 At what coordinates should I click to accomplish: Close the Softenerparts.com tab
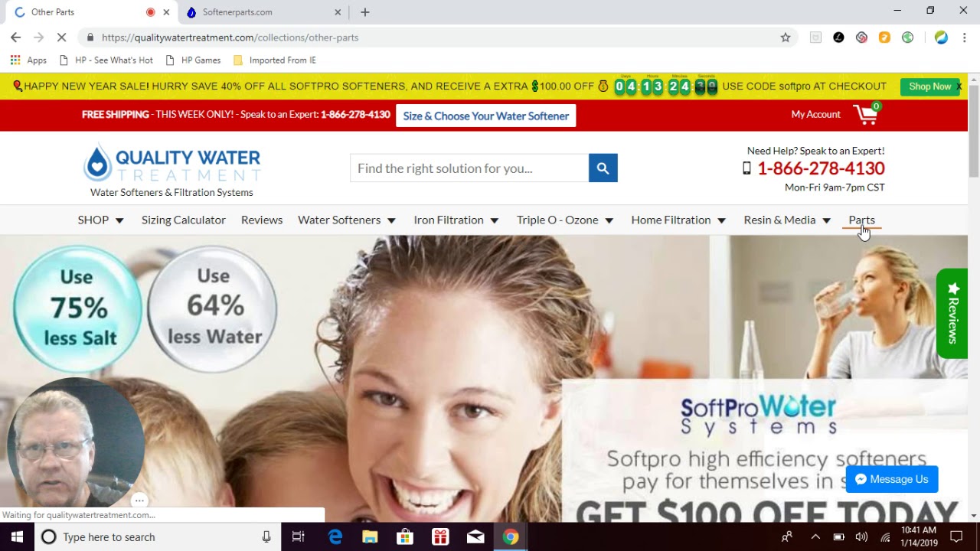click(x=338, y=12)
